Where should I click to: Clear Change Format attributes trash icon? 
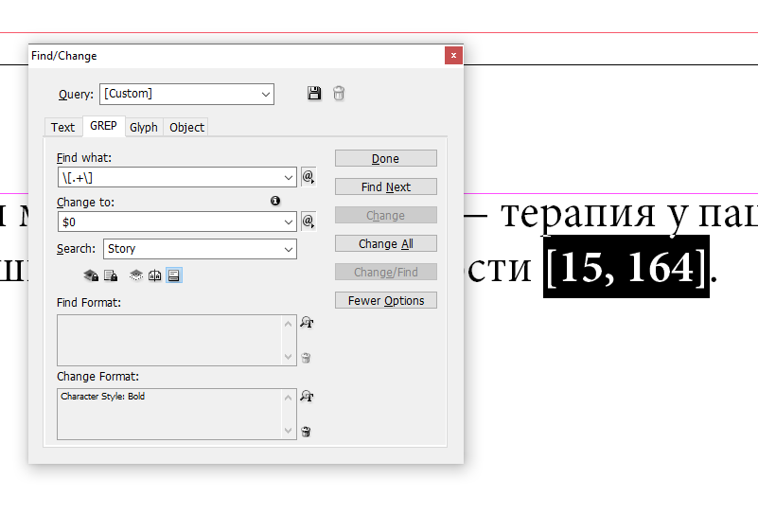tap(306, 432)
